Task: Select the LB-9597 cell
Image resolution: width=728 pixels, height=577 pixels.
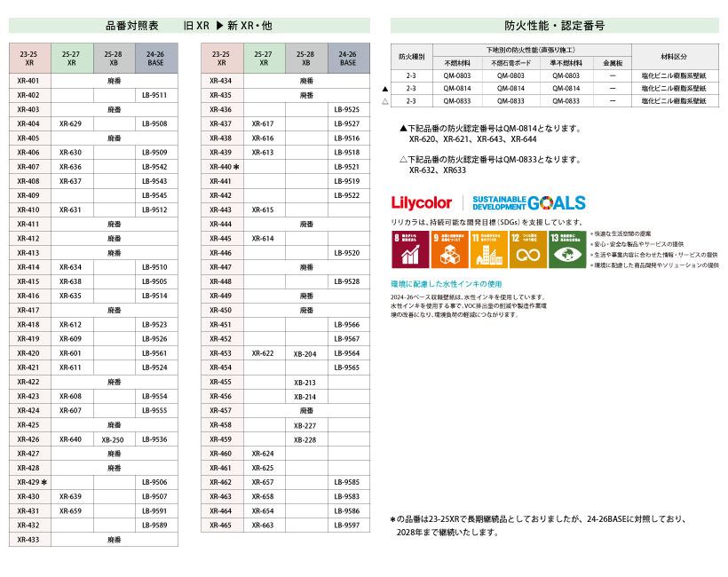Action: [347, 526]
